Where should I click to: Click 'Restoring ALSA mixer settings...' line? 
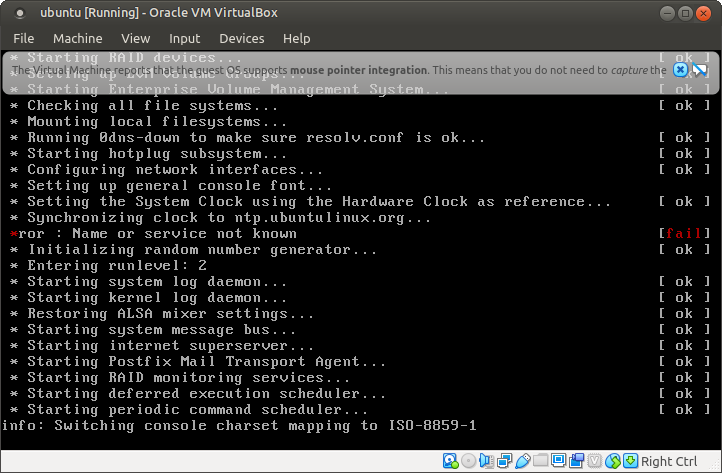click(x=162, y=314)
